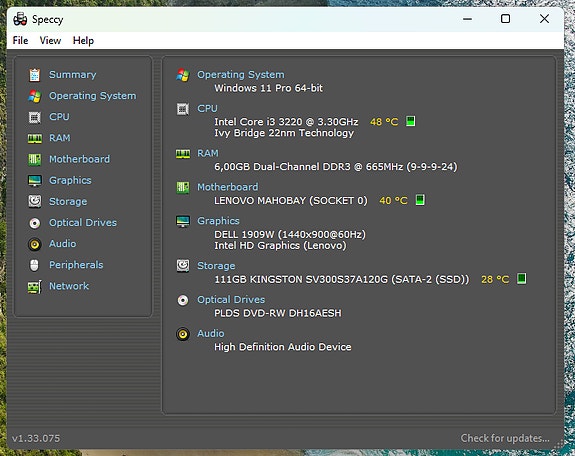575x456 pixels.
Task: Click the Peripherals mouse icon
Action: (34, 265)
